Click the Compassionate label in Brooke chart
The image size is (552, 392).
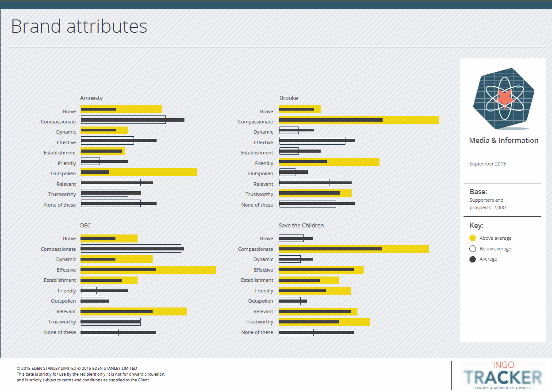tap(256, 122)
